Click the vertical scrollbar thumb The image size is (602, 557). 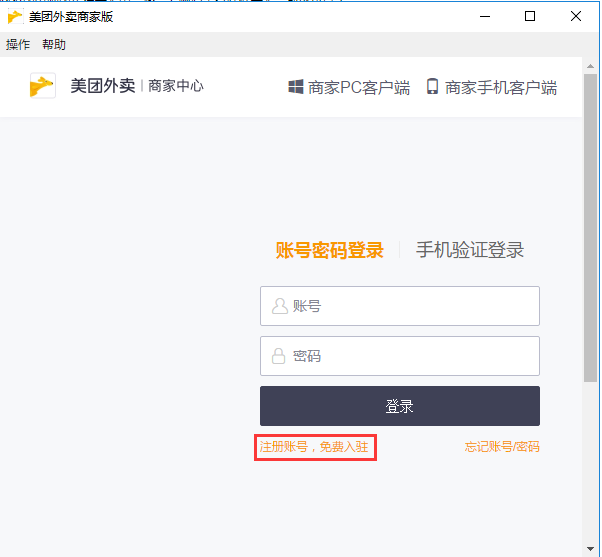(590, 228)
